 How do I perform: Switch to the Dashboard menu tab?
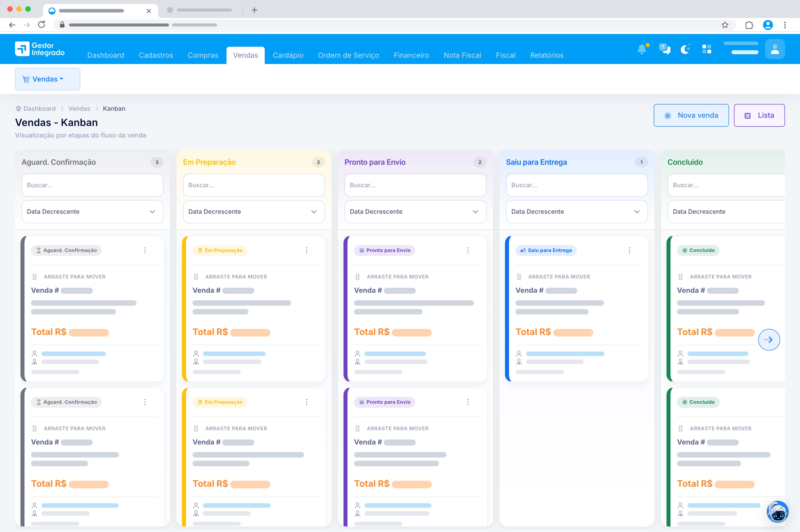[x=105, y=55]
